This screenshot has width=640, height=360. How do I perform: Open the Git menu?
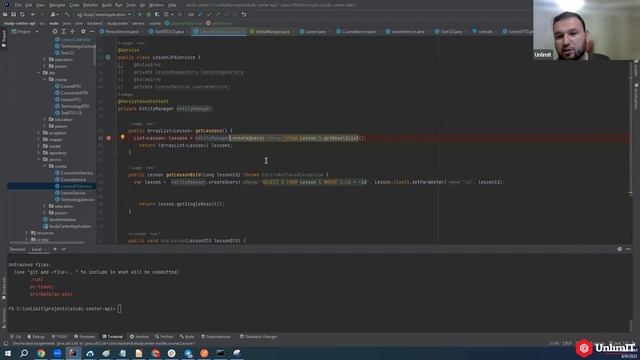(x=142, y=5)
